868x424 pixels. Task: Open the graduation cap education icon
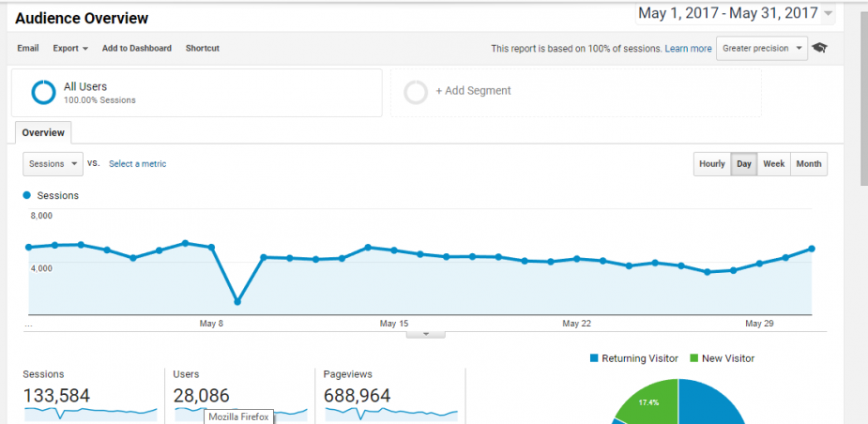click(819, 48)
